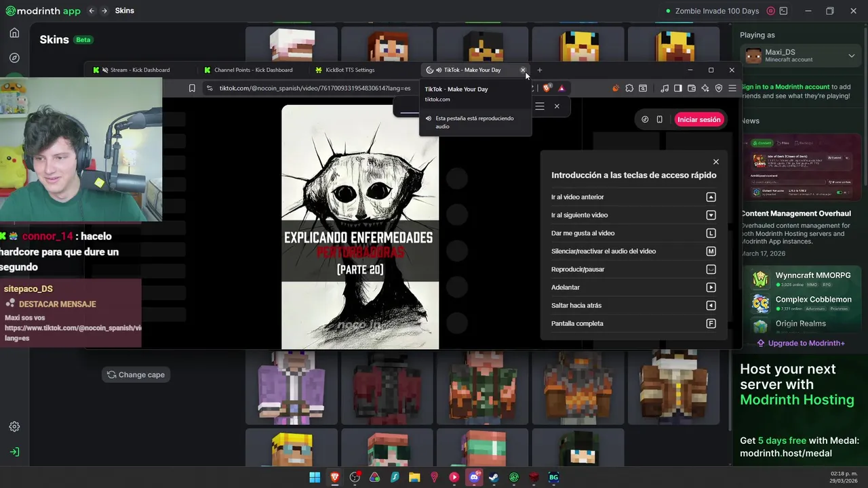Image resolution: width=868 pixels, height=488 pixels.
Task: Switch to KickBot TTS Settings tab
Action: pyautogui.click(x=350, y=70)
